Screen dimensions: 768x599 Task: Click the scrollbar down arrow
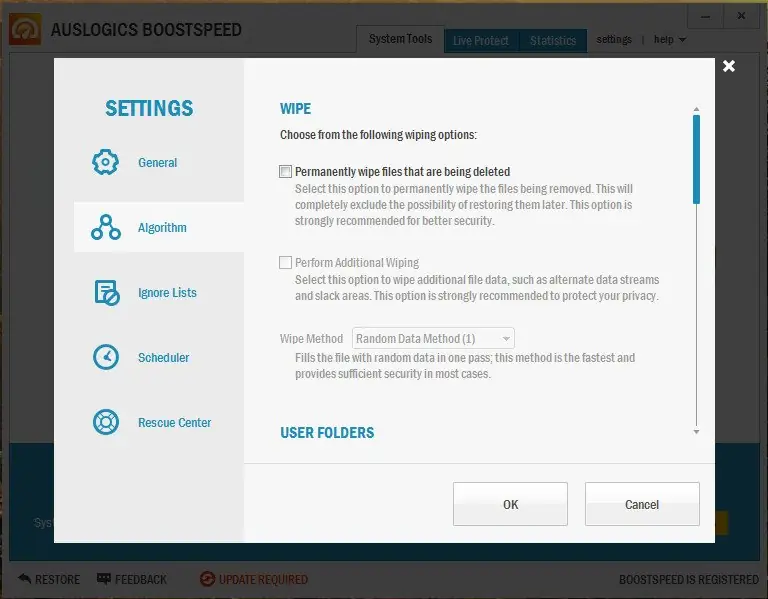click(696, 431)
